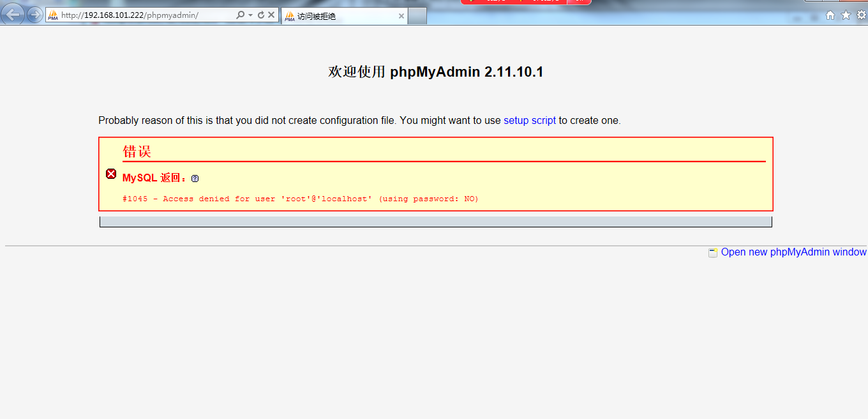The image size is (868, 419).
Task: Open the address bar autocomplete dropdown arrow
Action: click(x=250, y=15)
